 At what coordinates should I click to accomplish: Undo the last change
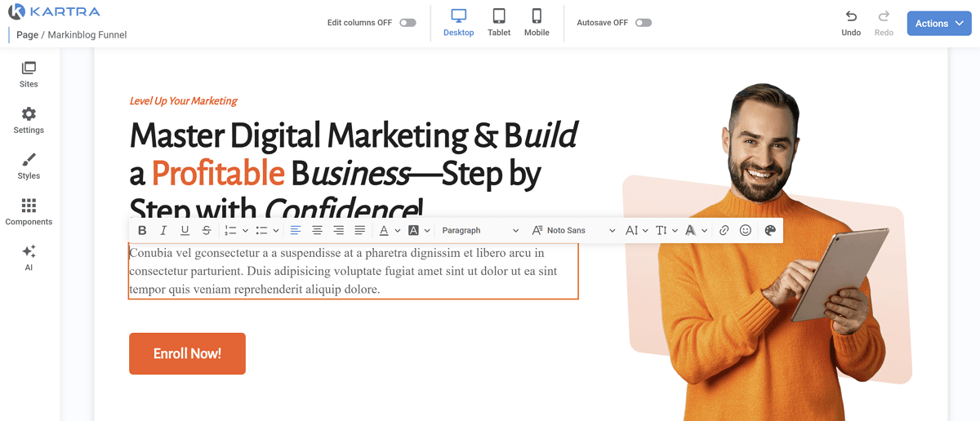click(851, 23)
